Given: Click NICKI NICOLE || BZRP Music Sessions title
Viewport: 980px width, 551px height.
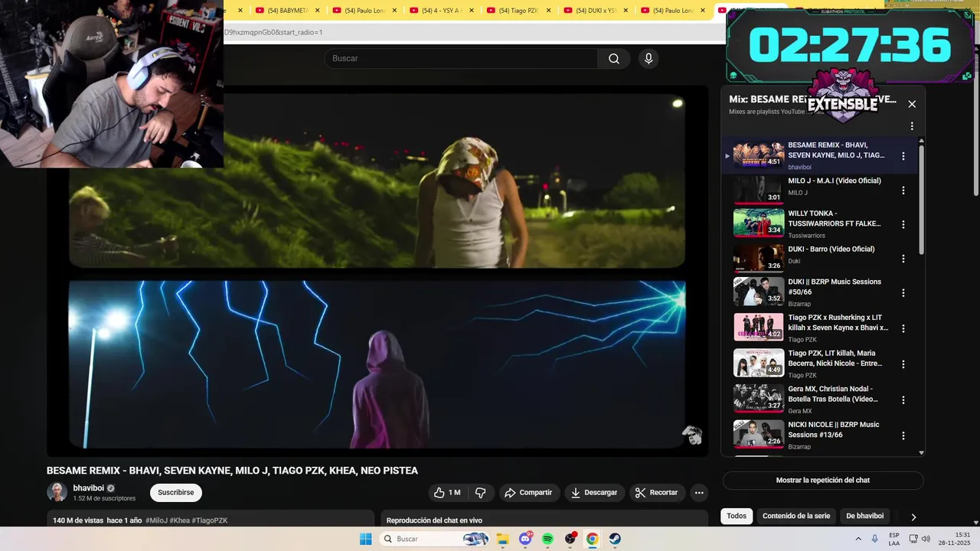Looking at the screenshot, I should point(834,429).
